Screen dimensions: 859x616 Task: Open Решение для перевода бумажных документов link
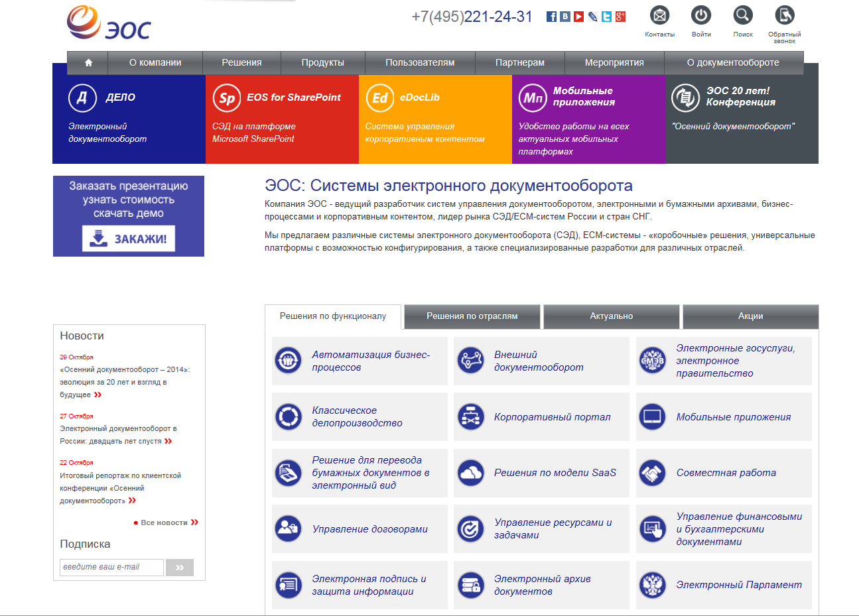click(x=371, y=473)
